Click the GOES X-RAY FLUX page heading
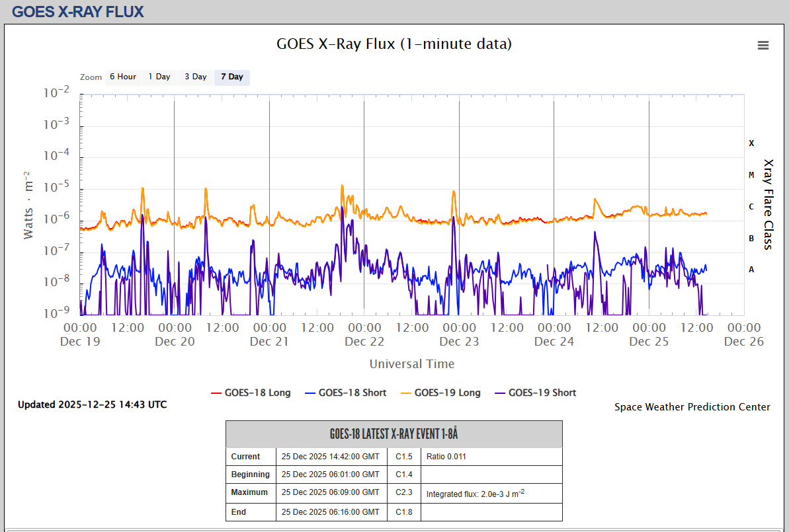Viewport: 789px width, 532px height. coord(77,12)
